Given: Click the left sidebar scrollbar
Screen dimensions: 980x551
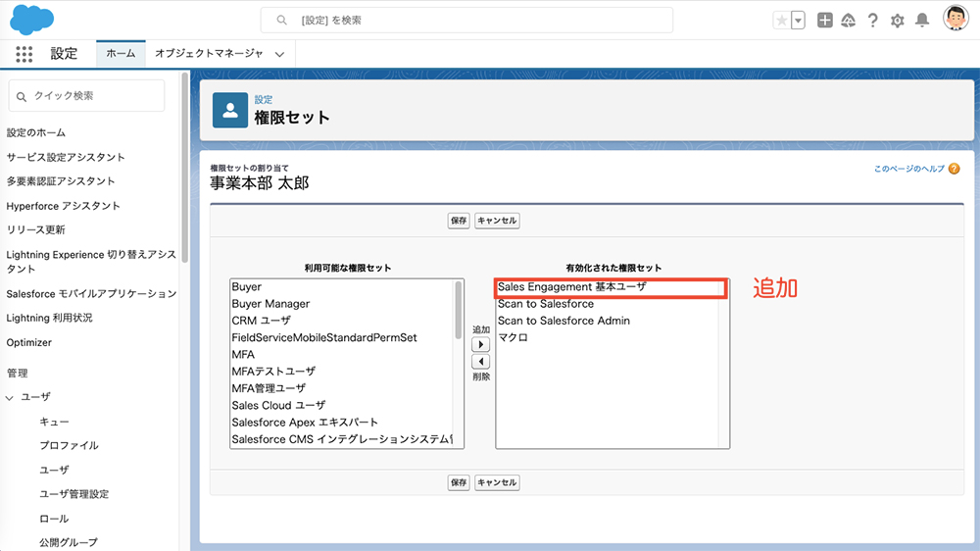Looking at the screenshot, I should [x=184, y=168].
